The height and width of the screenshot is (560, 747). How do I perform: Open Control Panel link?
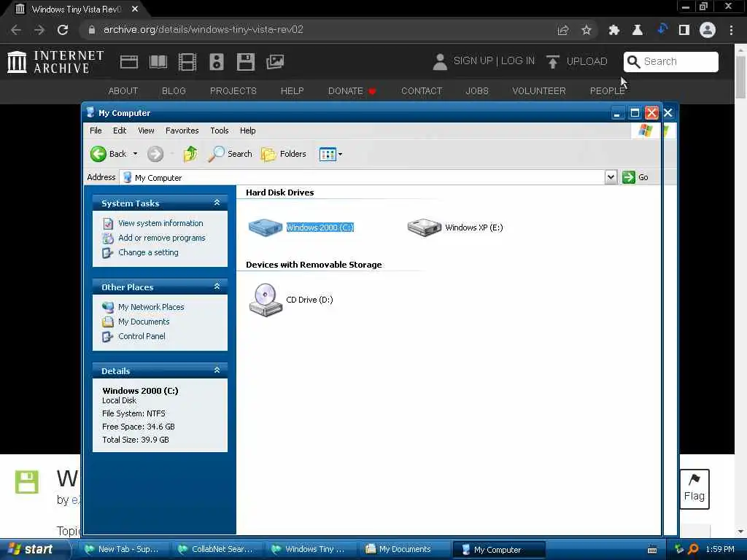142,336
